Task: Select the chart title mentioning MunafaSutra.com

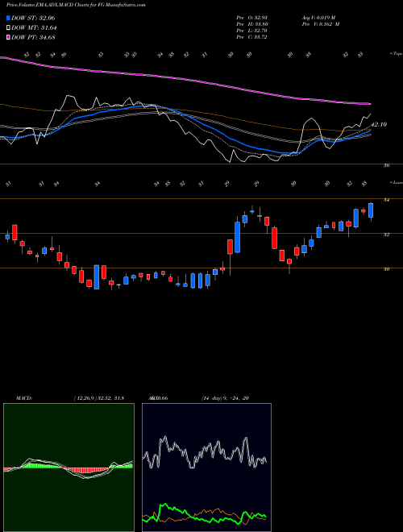Action: click(76, 6)
